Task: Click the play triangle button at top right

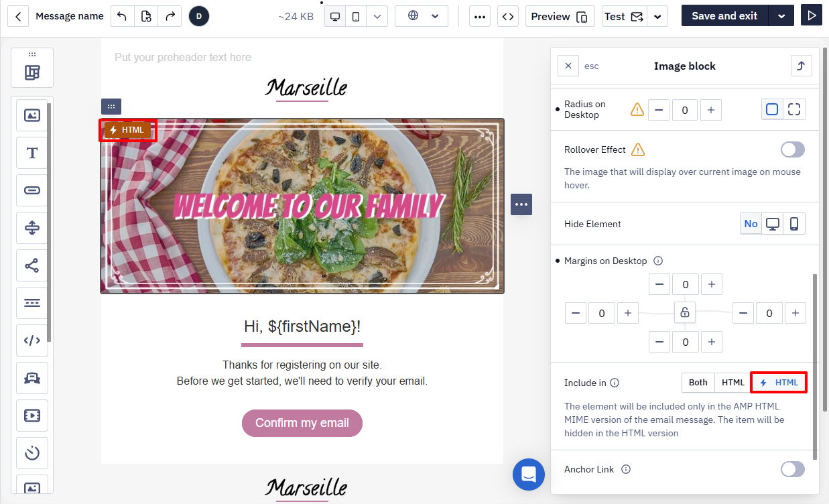Action: 812,15
